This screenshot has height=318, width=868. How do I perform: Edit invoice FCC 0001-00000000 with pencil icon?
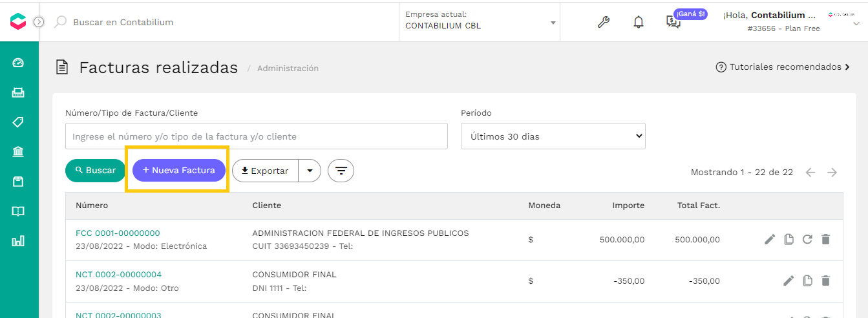770,240
